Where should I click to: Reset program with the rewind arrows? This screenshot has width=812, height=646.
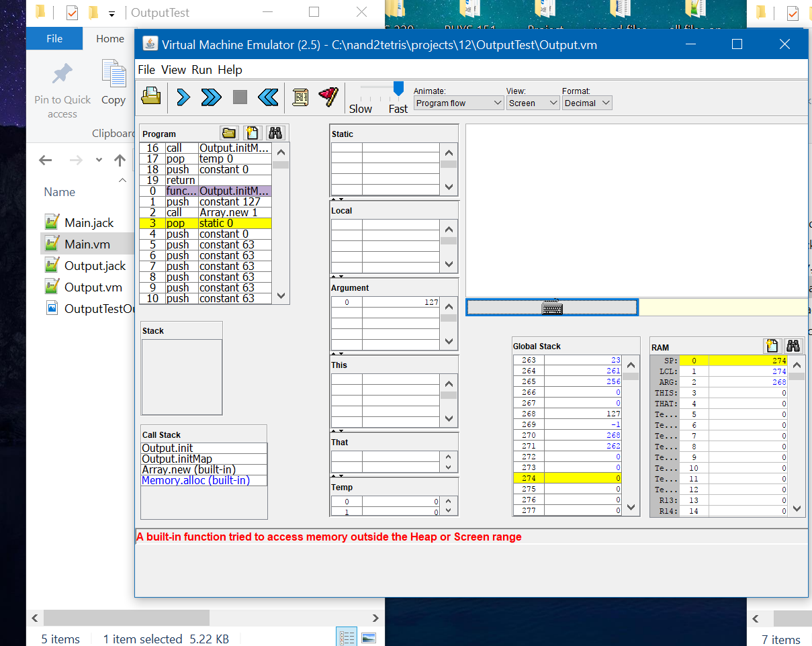click(268, 97)
